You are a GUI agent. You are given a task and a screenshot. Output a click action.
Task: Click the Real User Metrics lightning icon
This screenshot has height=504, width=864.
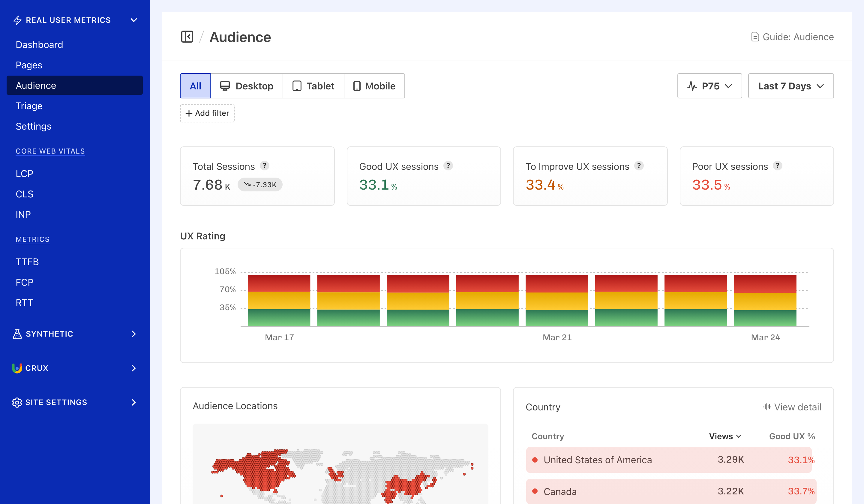pos(17,20)
